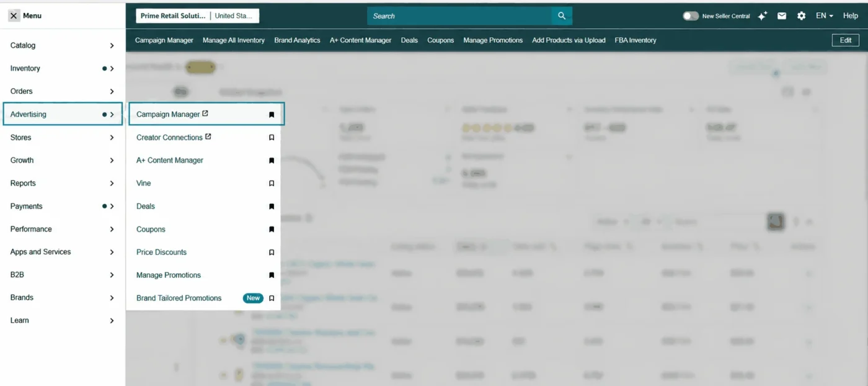The width and height of the screenshot is (868, 386).
Task: Toggle bookmark for Creator Connections
Action: coord(272,138)
